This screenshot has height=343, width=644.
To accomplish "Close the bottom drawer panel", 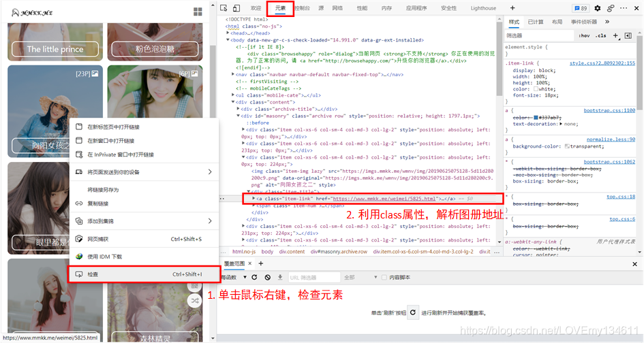I will click(634, 264).
